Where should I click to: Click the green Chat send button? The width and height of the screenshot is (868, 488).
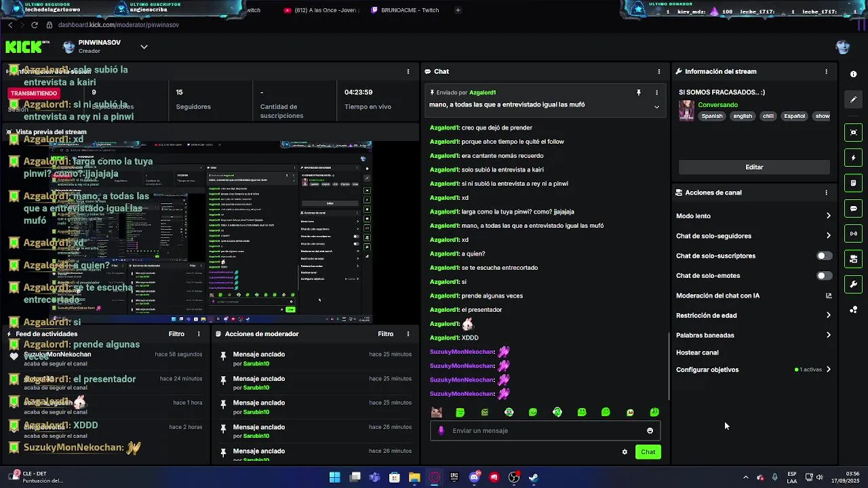pos(648,452)
